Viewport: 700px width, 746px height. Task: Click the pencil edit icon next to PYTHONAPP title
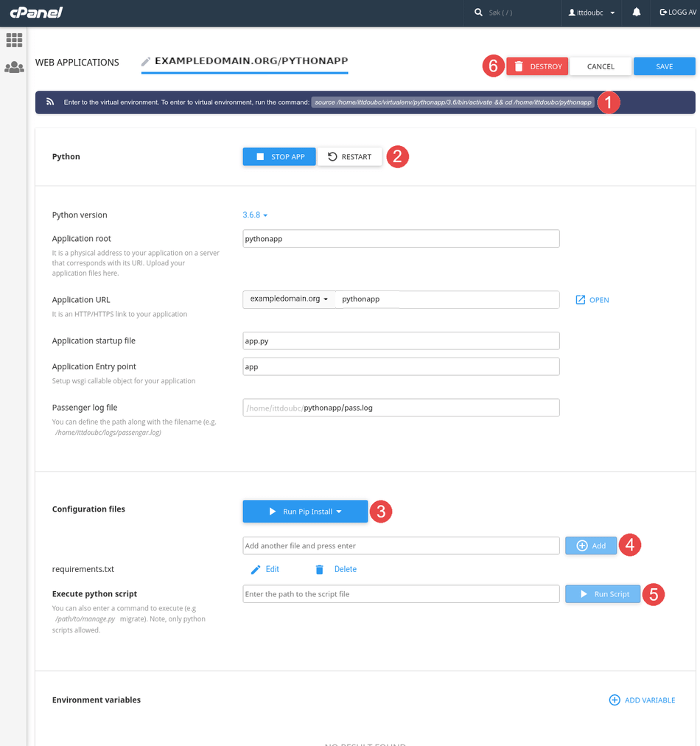(x=144, y=62)
